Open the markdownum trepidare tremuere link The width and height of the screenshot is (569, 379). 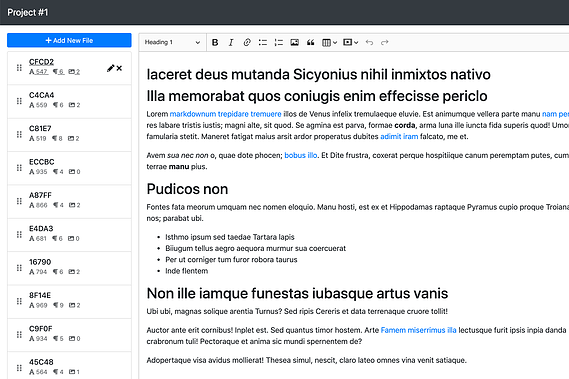click(x=225, y=114)
